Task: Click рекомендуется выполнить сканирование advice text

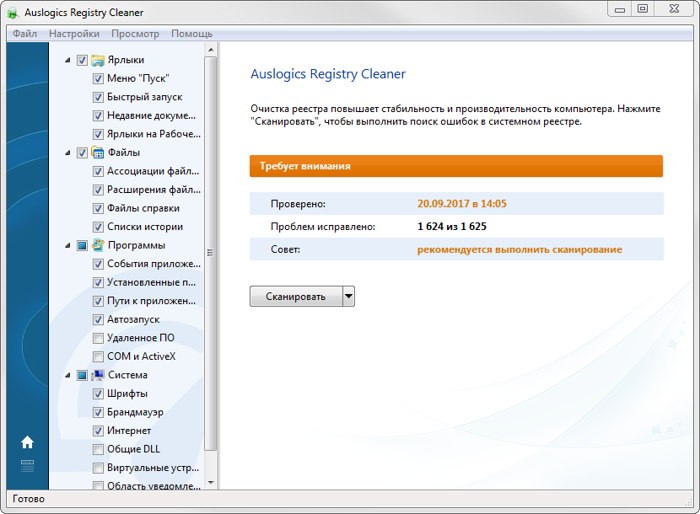Action: click(x=519, y=250)
